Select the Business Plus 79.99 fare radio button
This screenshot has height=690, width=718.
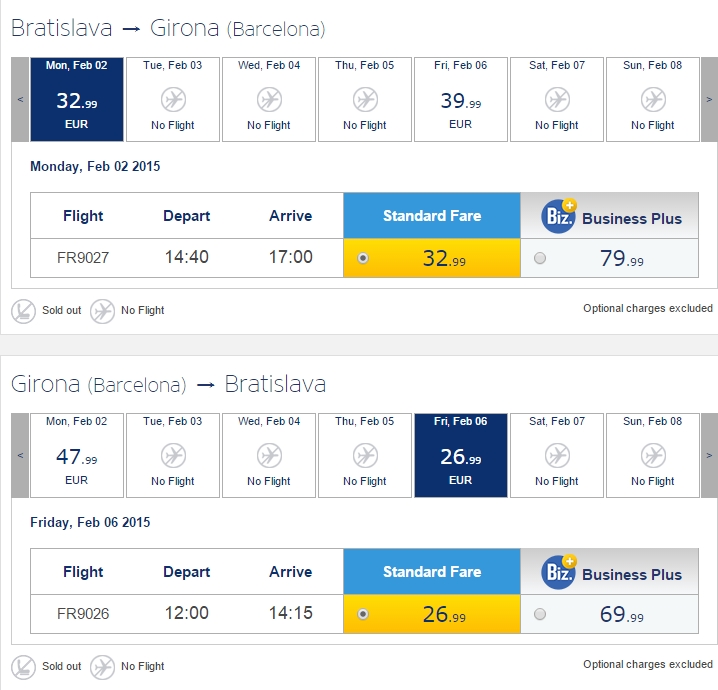pos(540,258)
